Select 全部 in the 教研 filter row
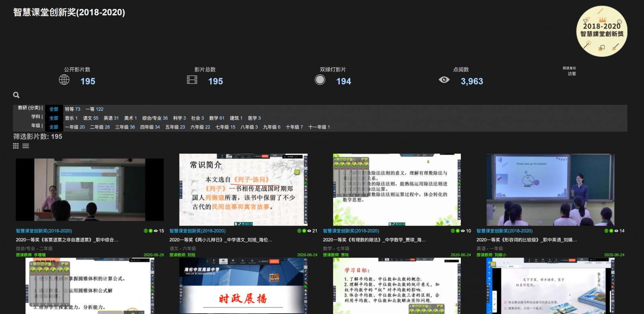The height and width of the screenshot is (314, 644). point(54,109)
